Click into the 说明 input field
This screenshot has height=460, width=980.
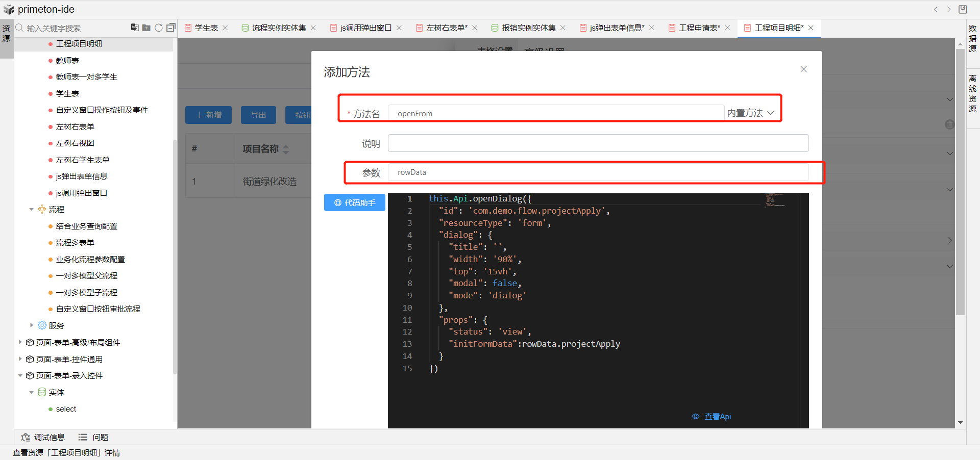598,143
